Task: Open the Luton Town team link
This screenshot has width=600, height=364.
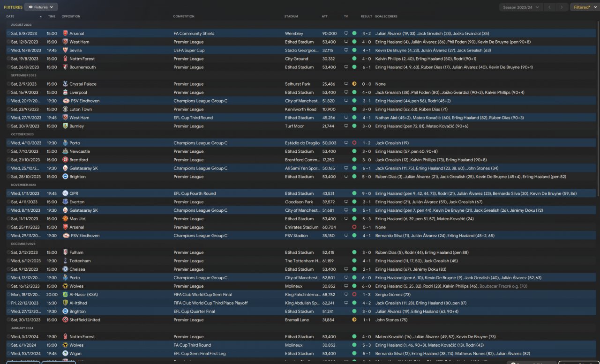Action: [x=81, y=110]
